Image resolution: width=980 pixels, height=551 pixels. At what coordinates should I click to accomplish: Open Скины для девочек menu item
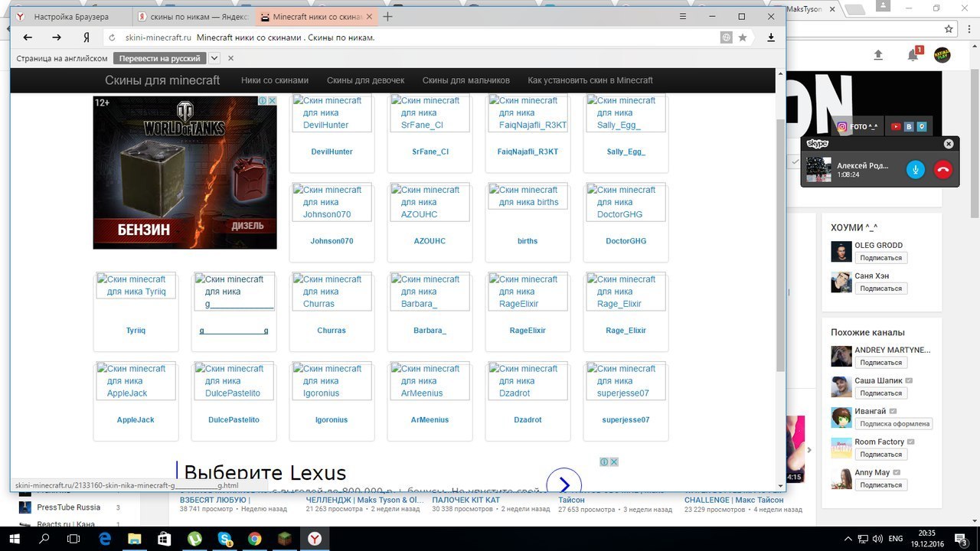[365, 80]
